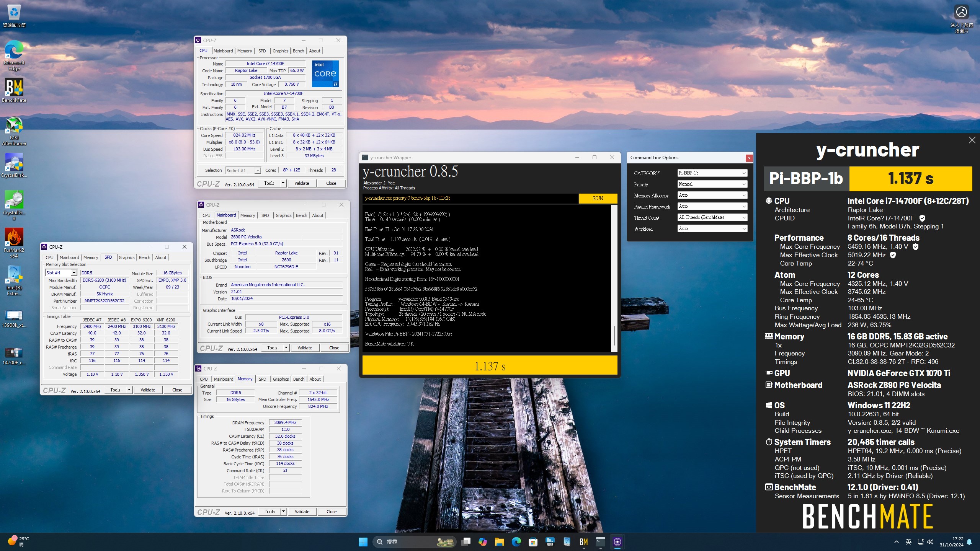Switch to Mainboard tab in CPU-Z CPU window
The image size is (980, 551).
pos(223,51)
